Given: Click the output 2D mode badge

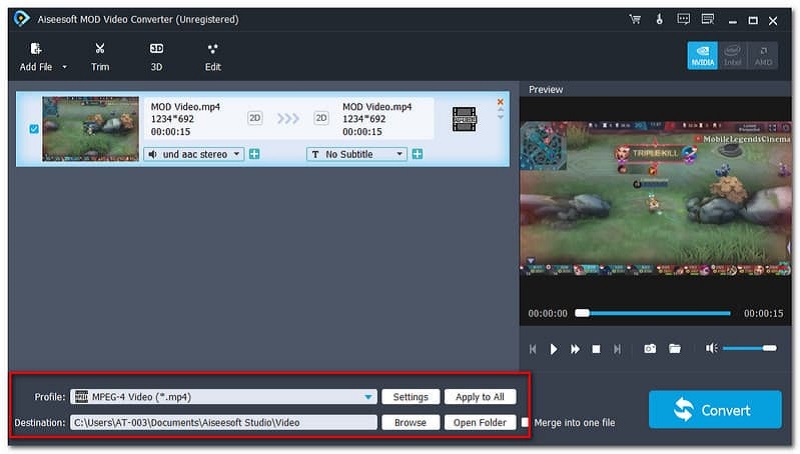Looking at the screenshot, I should (321, 118).
